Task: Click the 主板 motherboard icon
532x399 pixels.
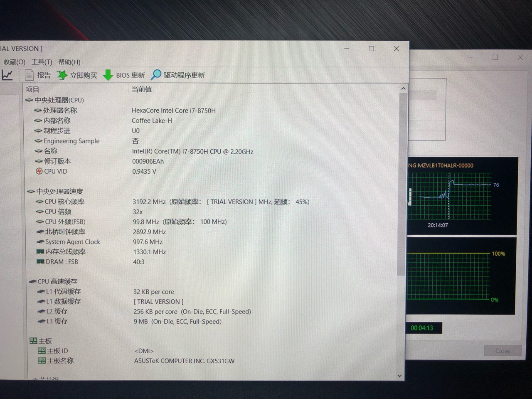Action: tap(34, 340)
